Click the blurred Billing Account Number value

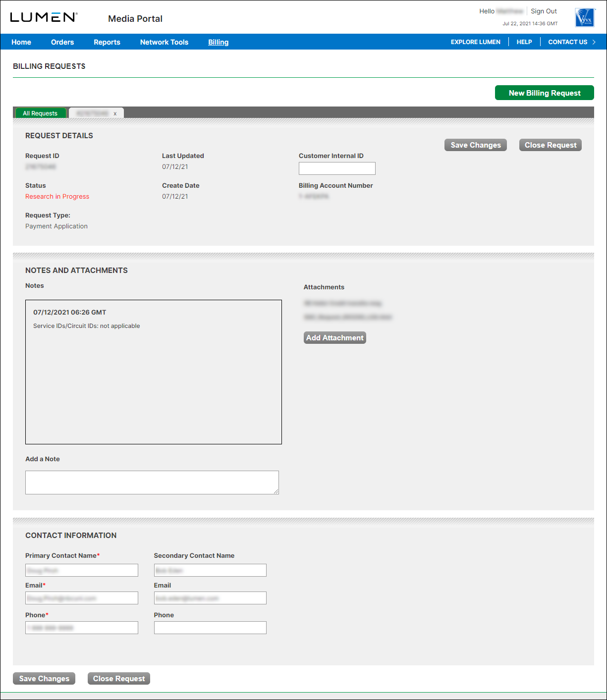coord(314,197)
